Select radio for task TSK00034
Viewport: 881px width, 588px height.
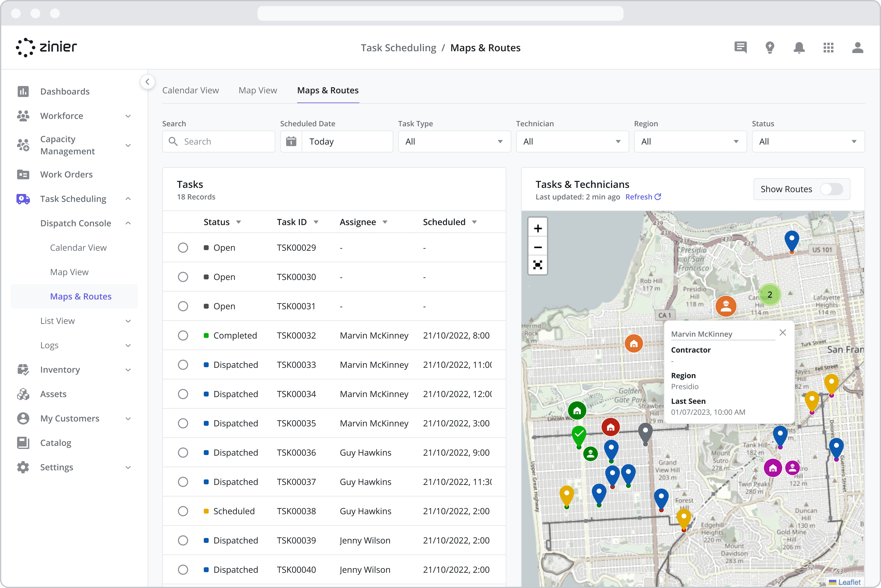click(183, 394)
